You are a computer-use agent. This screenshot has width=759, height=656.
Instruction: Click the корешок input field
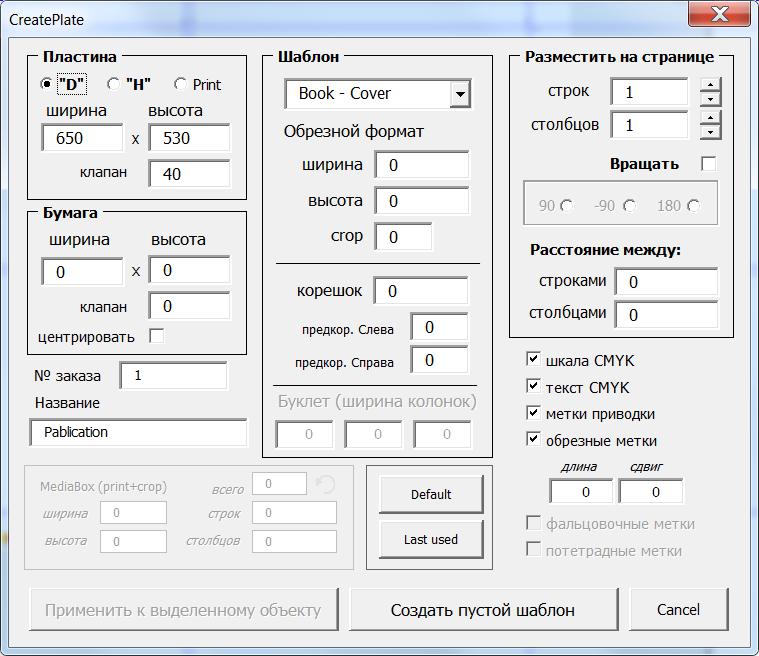tap(421, 290)
